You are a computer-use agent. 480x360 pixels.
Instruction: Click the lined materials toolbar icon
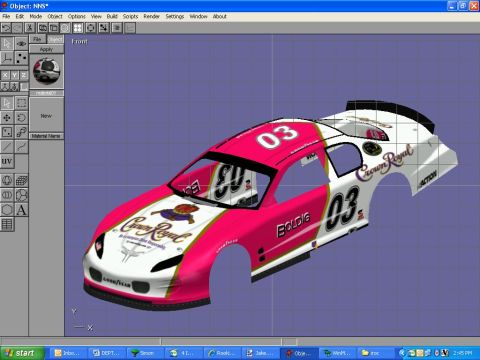pyautogui.click(x=117, y=28)
